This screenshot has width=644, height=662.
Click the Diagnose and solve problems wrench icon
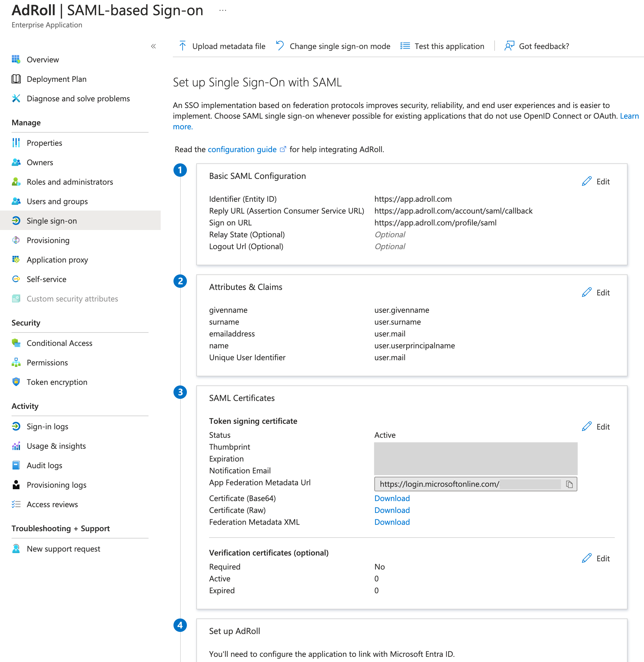tap(16, 98)
